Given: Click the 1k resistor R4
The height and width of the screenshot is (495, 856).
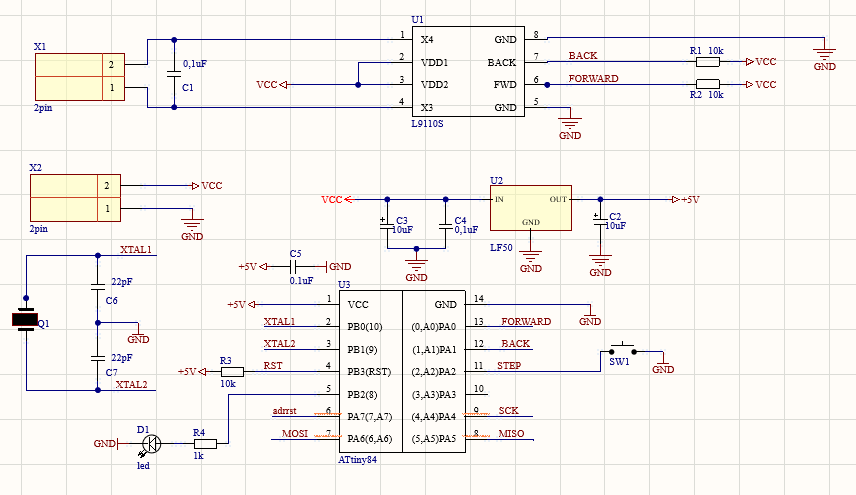Looking at the screenshot, I should pos(204,444).
